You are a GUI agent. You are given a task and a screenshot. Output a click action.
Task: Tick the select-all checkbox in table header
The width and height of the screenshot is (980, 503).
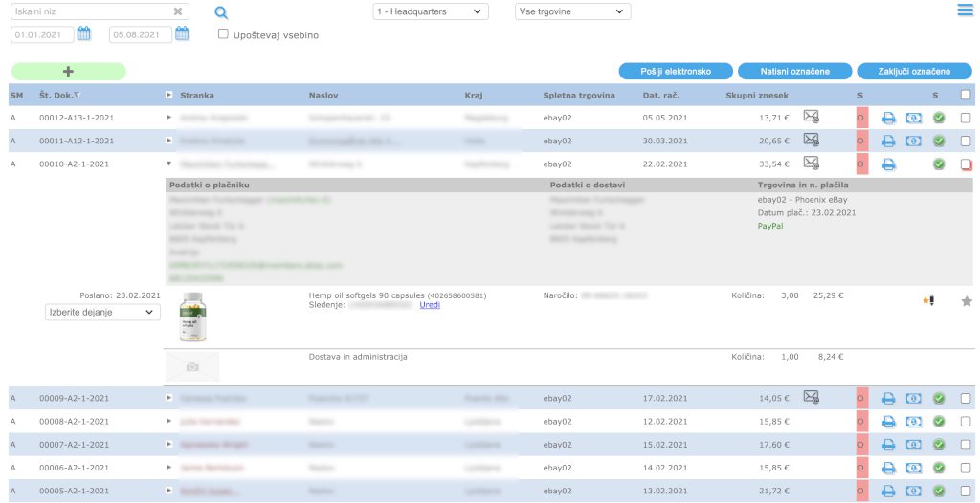point(966,95)
